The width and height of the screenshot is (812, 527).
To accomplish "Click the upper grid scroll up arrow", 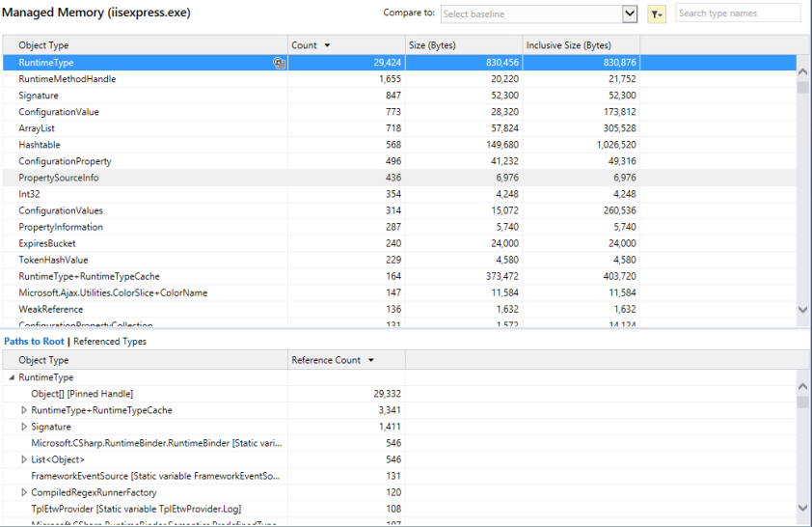I will [802, 71].
